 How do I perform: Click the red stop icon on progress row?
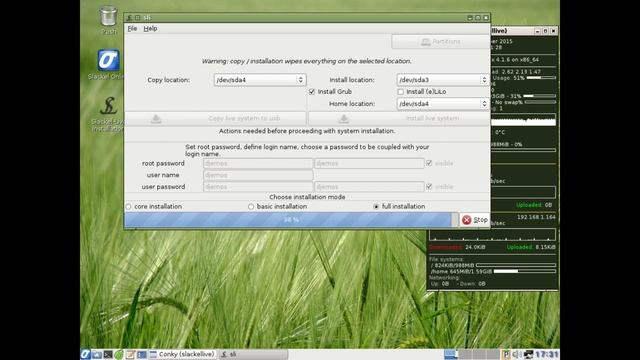tap(467, 220)
